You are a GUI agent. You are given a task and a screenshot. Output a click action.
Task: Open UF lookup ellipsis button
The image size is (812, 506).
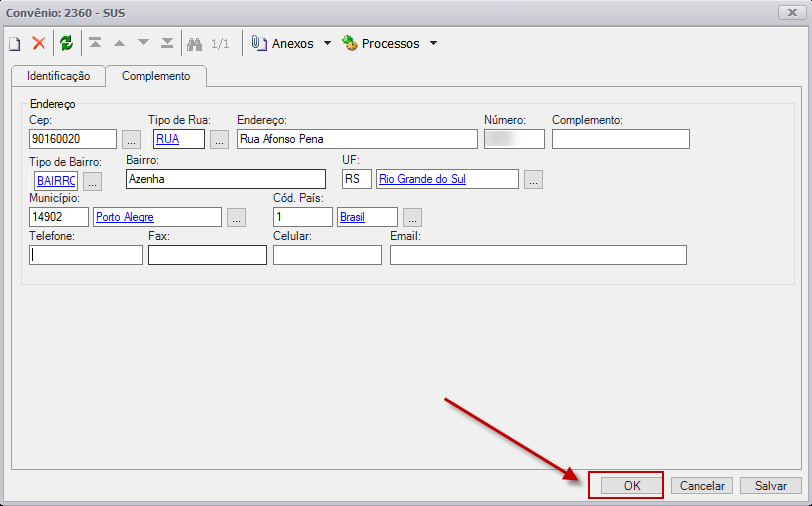coord(533,179)
